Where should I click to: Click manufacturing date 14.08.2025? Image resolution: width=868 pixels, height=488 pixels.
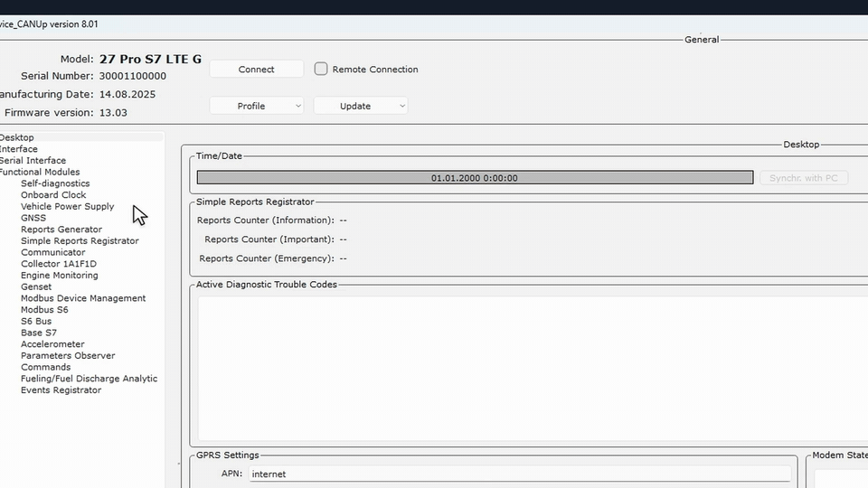(x=127, y=94)
